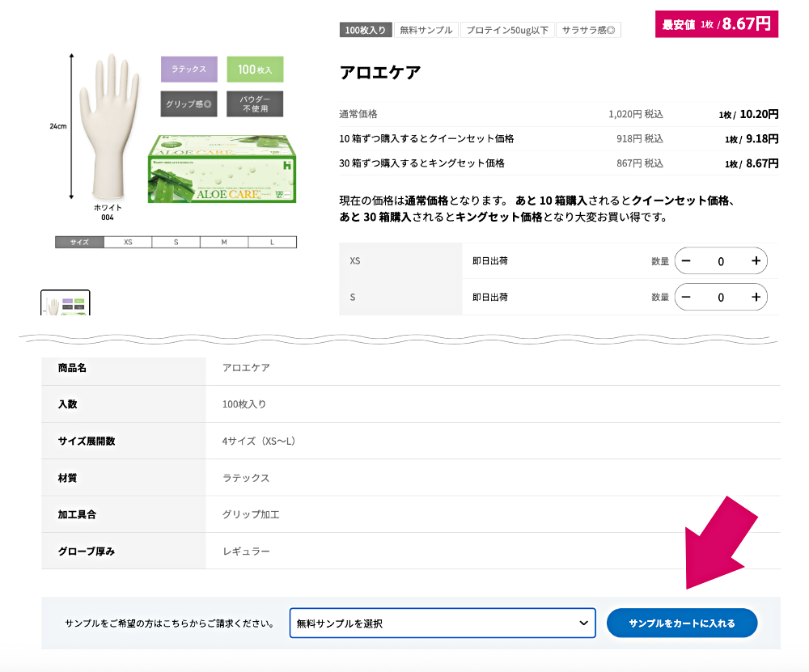Click the Aloe Care glove box picture
Viewport: 809px width, 672px height.
point(222,169)
